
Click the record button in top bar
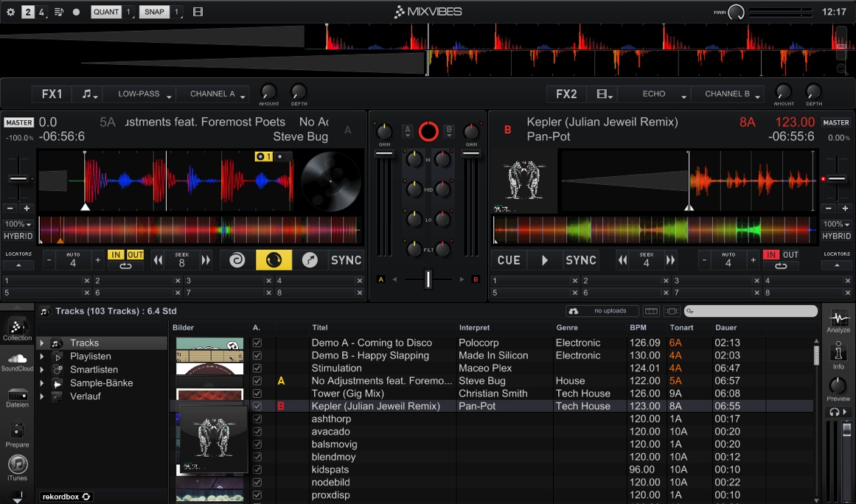pos(76,12)
